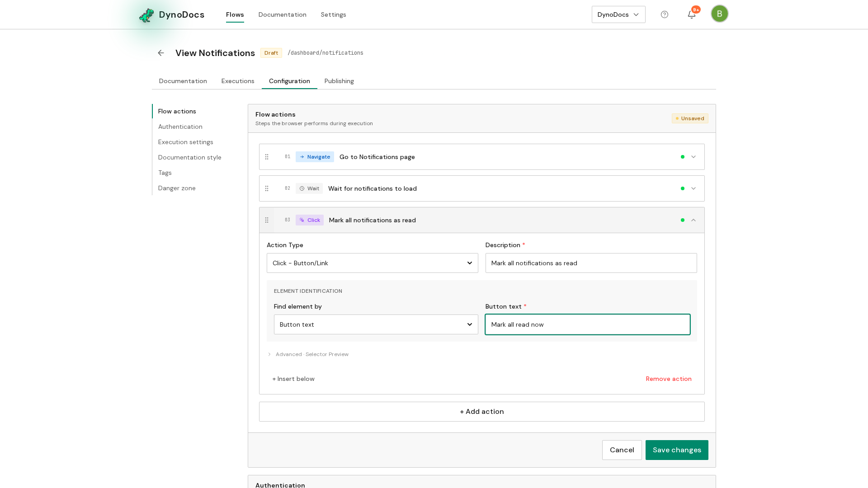Expand the Wait for notifications to load step
This screenshot has width=868, height=488.
point(693,188)
